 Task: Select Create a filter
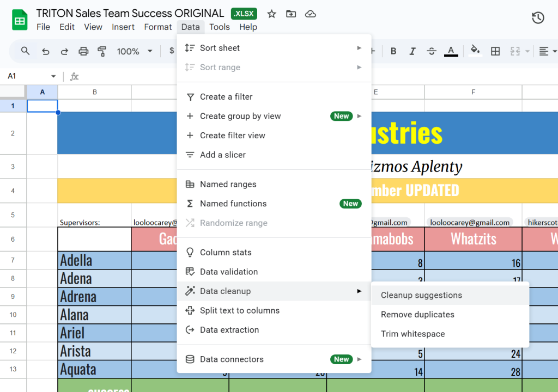[x=274, y=97]
